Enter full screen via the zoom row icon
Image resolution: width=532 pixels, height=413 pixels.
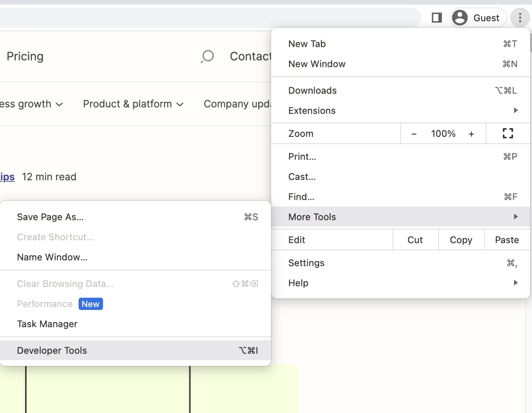coord(508,133)
